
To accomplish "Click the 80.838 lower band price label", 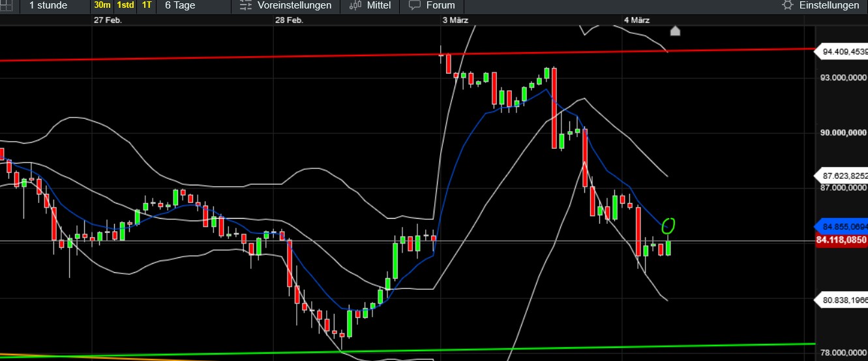I will click(842, 300).
